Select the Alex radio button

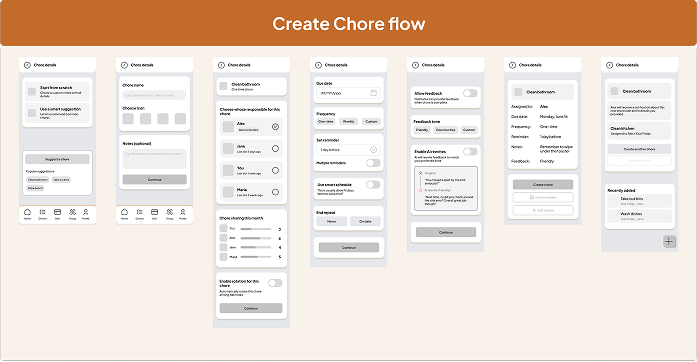275,127
